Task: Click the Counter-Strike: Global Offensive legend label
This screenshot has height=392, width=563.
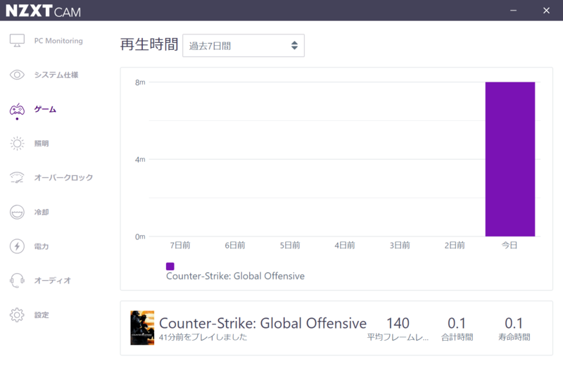Action: pos(235,276)
